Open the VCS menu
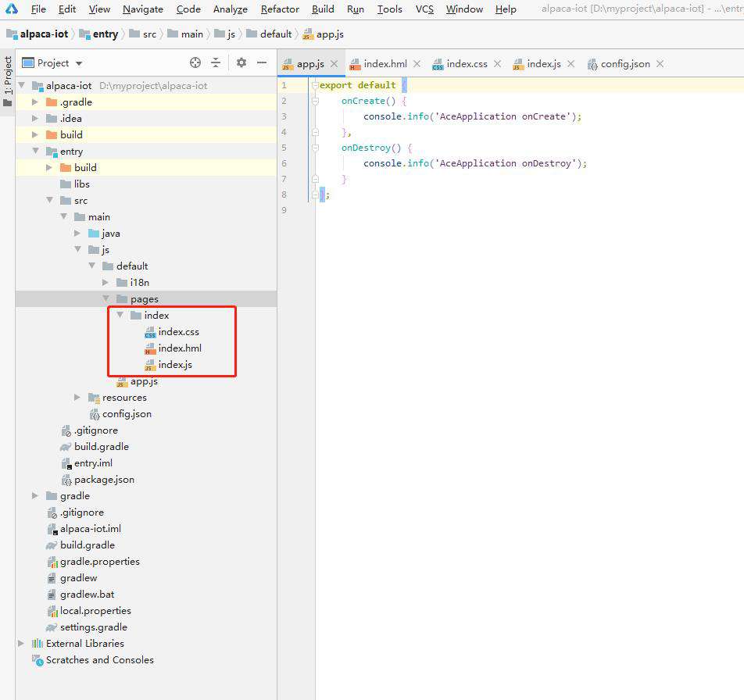This screenshot has width=744, height=700. [424, 9]
